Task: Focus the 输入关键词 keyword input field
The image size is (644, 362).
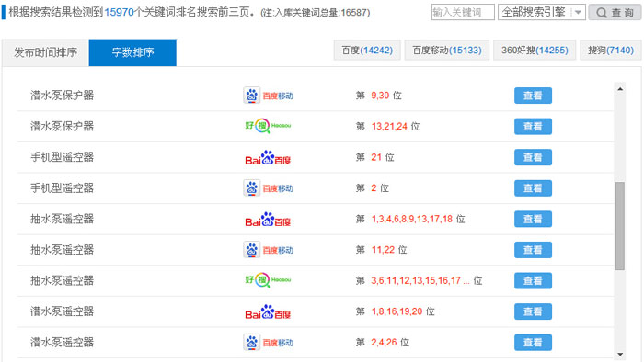Action: click(463, 12)
